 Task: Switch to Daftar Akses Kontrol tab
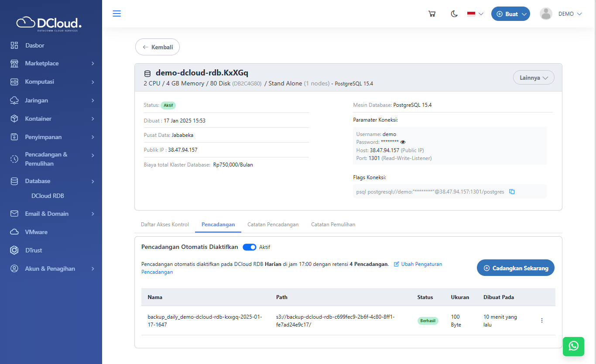(165, 225)
